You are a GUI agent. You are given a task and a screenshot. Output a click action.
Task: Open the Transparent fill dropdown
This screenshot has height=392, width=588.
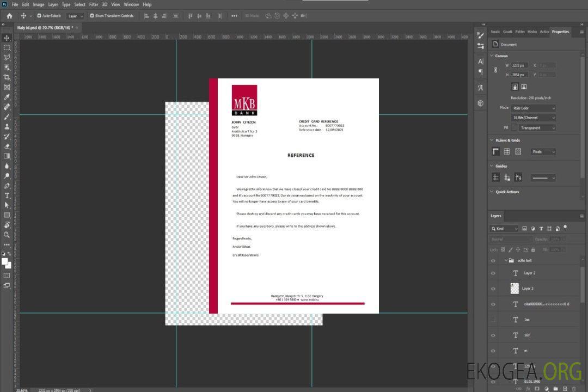point(537,128)
